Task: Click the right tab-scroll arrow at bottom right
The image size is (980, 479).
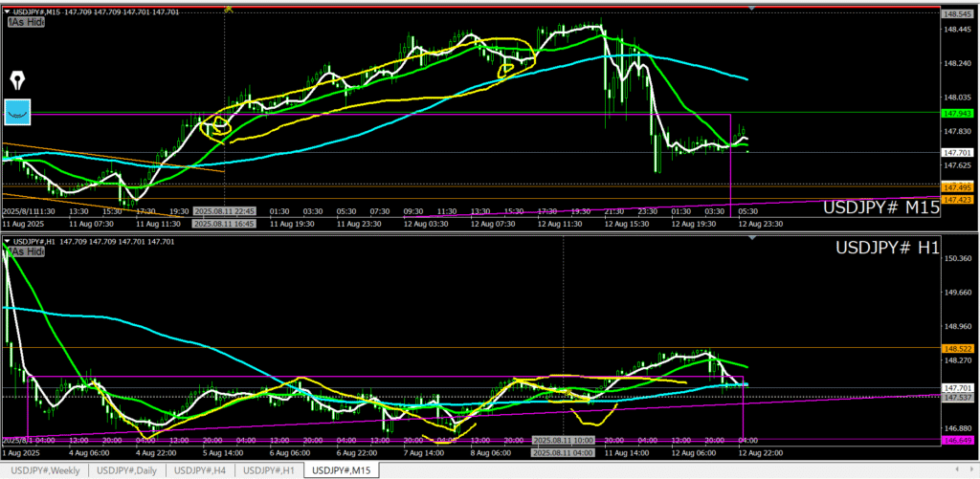Action: pyautogui.click(x=972, y=469)
